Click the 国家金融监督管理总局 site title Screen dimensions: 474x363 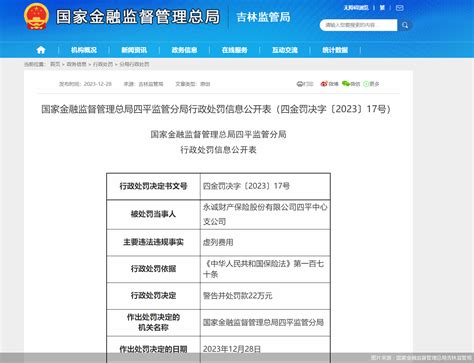click(138, 17)
